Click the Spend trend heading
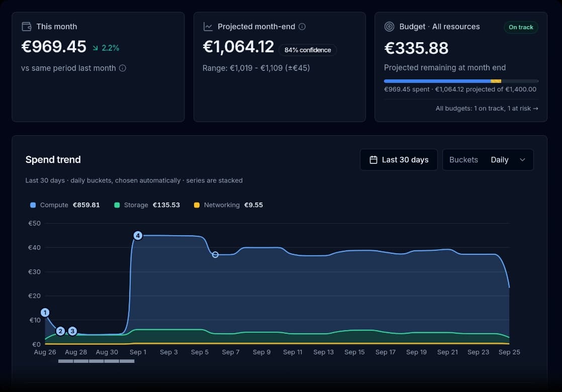 tap(53, 160)
